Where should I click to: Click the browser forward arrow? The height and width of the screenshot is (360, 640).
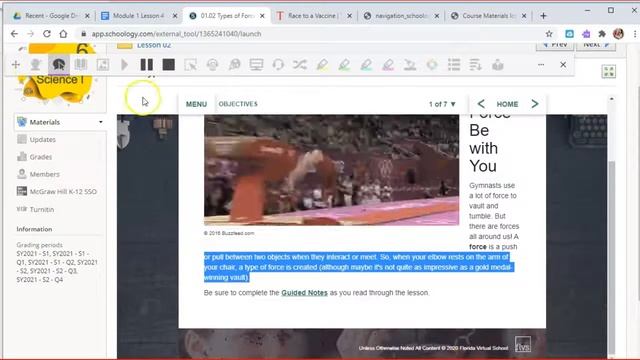point(31,34)
